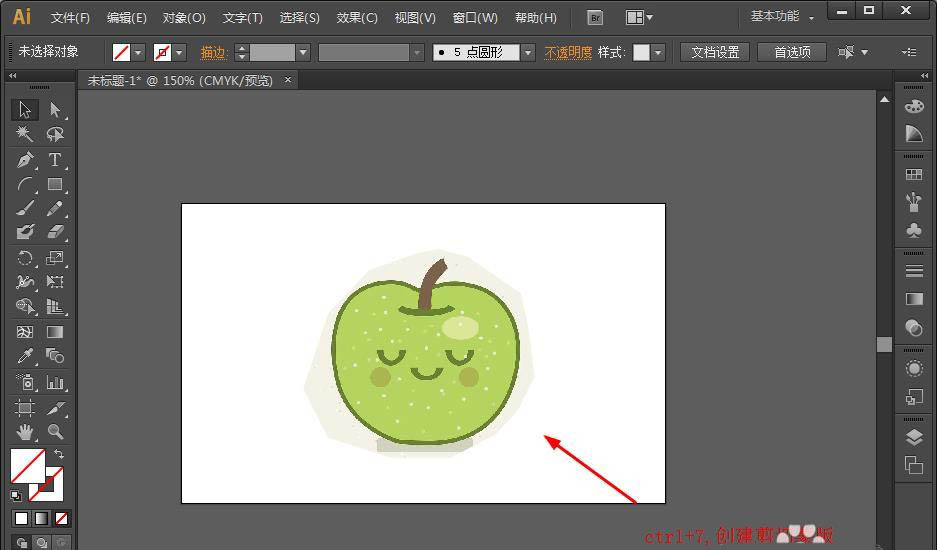Open the 不透明度 opacity link
Screen dimensions: 937x550
[x=568, y=53]
